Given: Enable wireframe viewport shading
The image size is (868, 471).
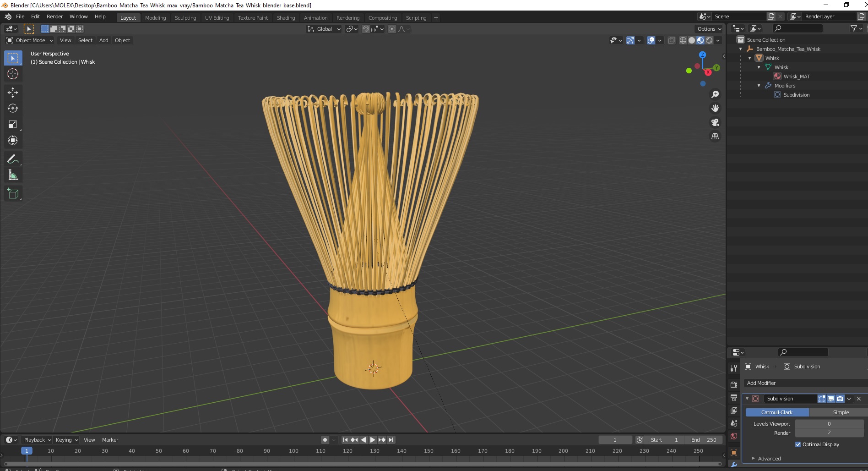Looking at the screenshot, I should click(x=683, y=40).
